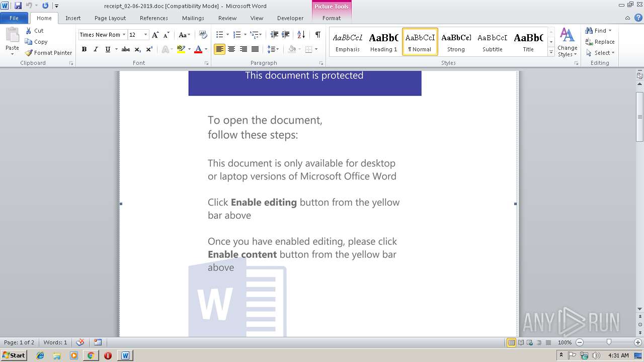Open the File tab
644x362 pixels.
(x=14, y=18)
